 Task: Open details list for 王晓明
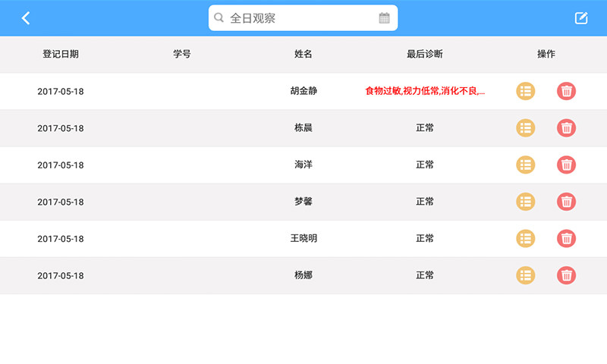526,238
